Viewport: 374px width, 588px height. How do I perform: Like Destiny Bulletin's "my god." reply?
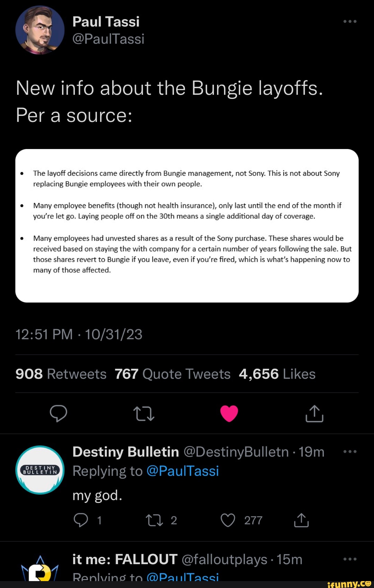coord(228,520)
